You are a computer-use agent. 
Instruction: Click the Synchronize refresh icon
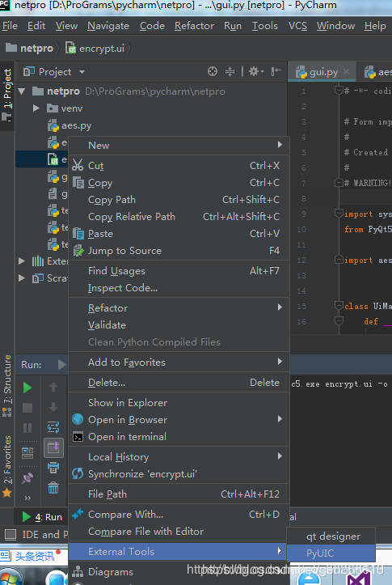click(78, 474)
